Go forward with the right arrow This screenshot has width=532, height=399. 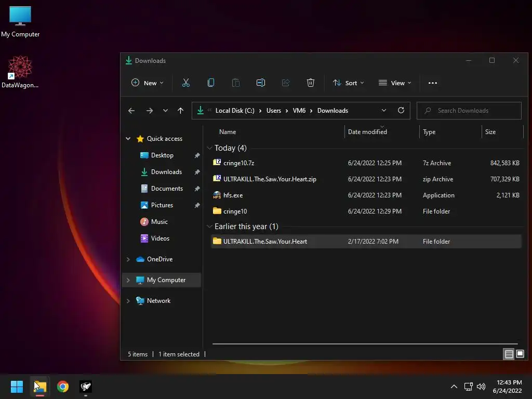coord(149,111)
